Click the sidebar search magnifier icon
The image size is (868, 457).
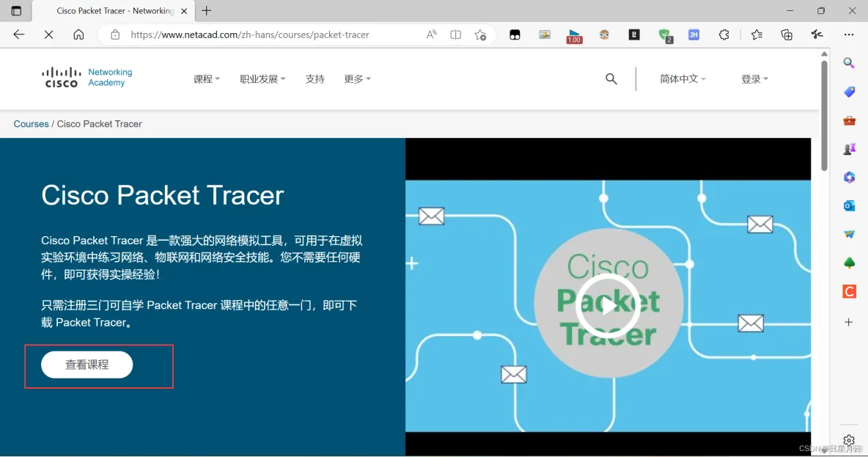coord(849,62)
